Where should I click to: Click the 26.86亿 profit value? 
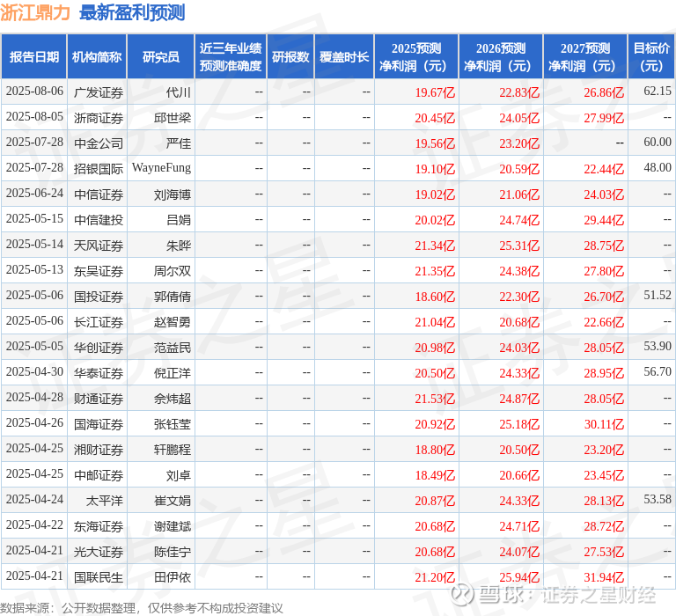[x=604, y=92]
